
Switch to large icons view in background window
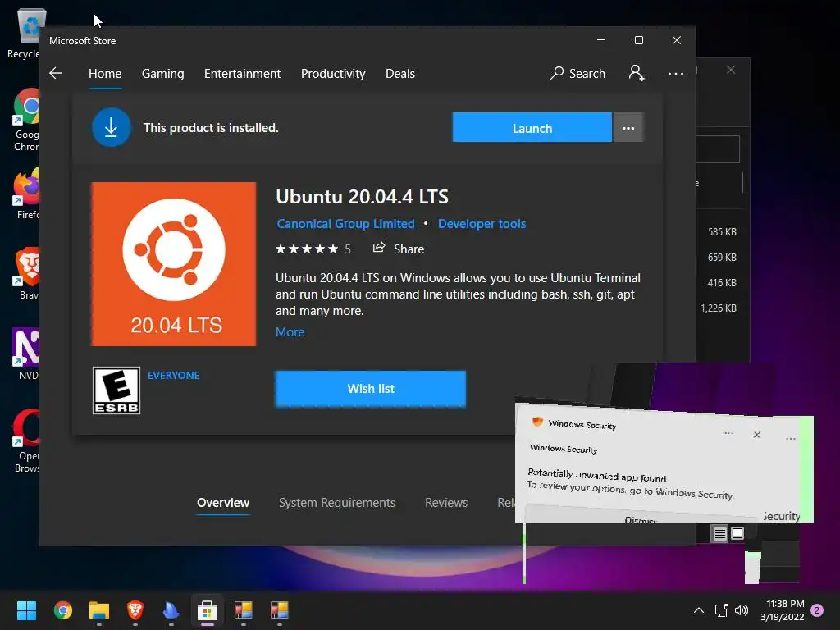tap(737, 533)
